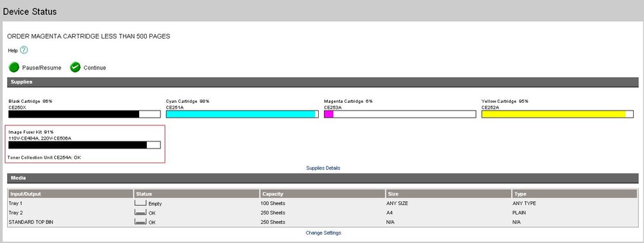Click the Cyan Cartridge level bar
The width and height of the screenshot is (644, 243).
[242, 114]
